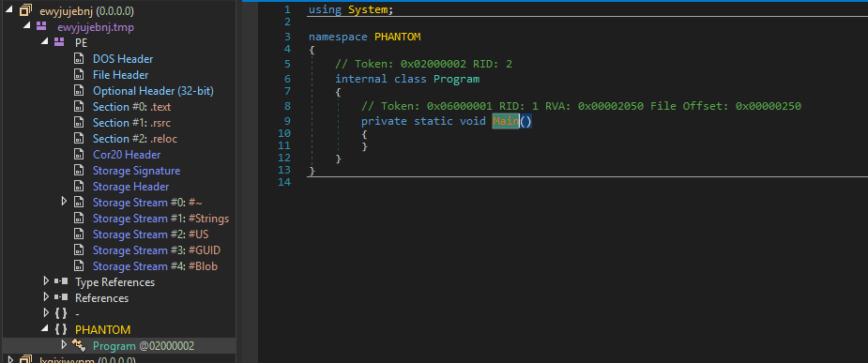Select the ewyjujebnj.tmp module label
Viewport: 868px width, 363px height.
point(95,26)
